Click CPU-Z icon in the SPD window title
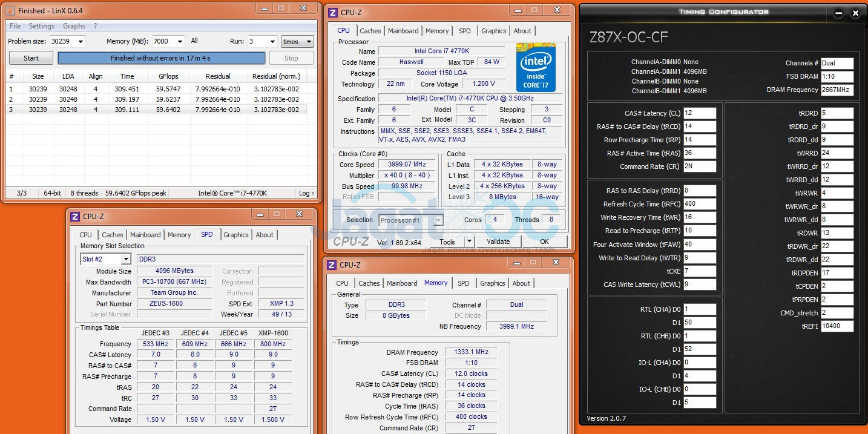Image resolution: width=868 pixels, height=434 pixels. tap(75, 216)
